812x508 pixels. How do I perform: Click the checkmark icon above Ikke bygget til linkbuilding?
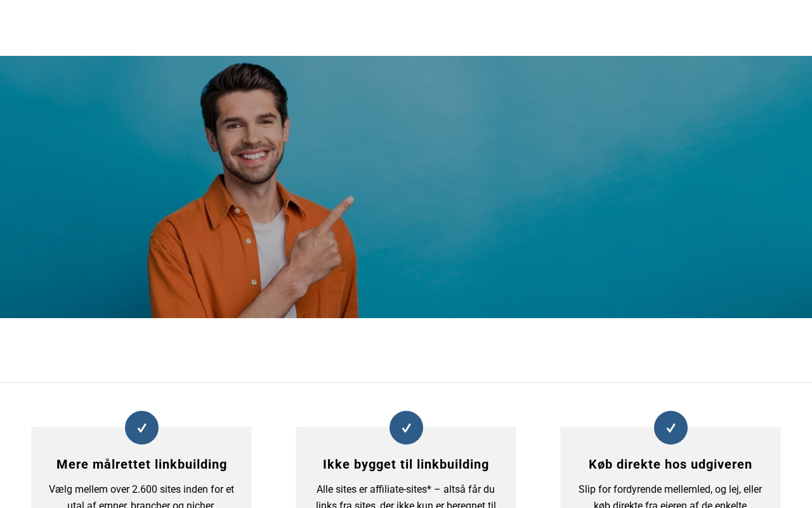click(x=406, y=427)
